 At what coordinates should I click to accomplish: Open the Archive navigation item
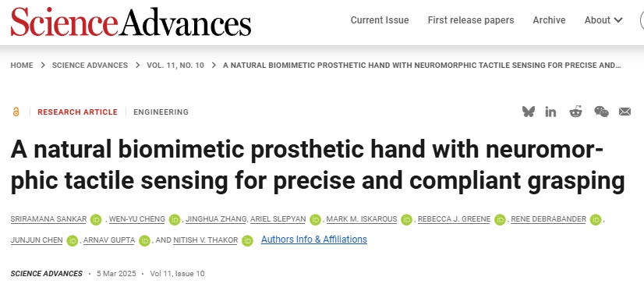click(549, 20)
